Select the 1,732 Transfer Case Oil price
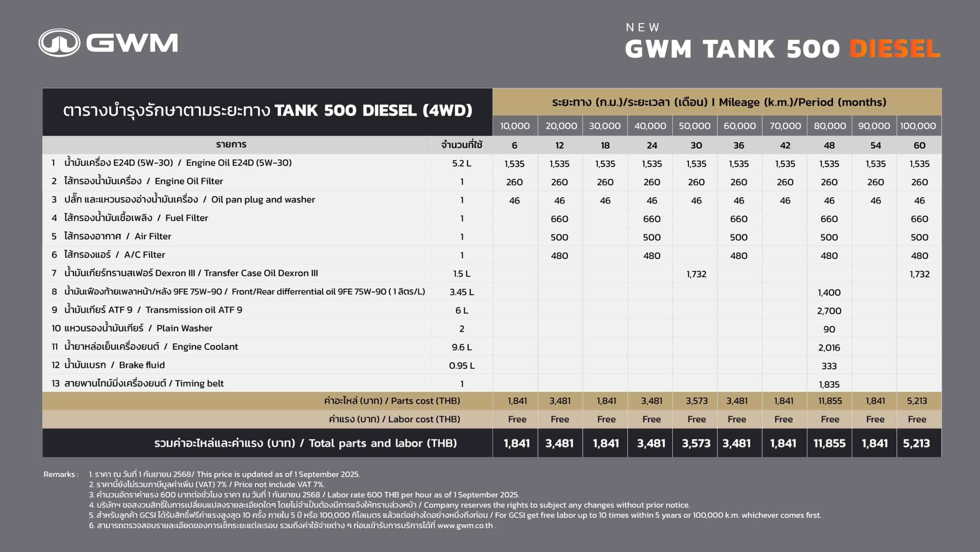The image size is (980, 552). [697, 274]
